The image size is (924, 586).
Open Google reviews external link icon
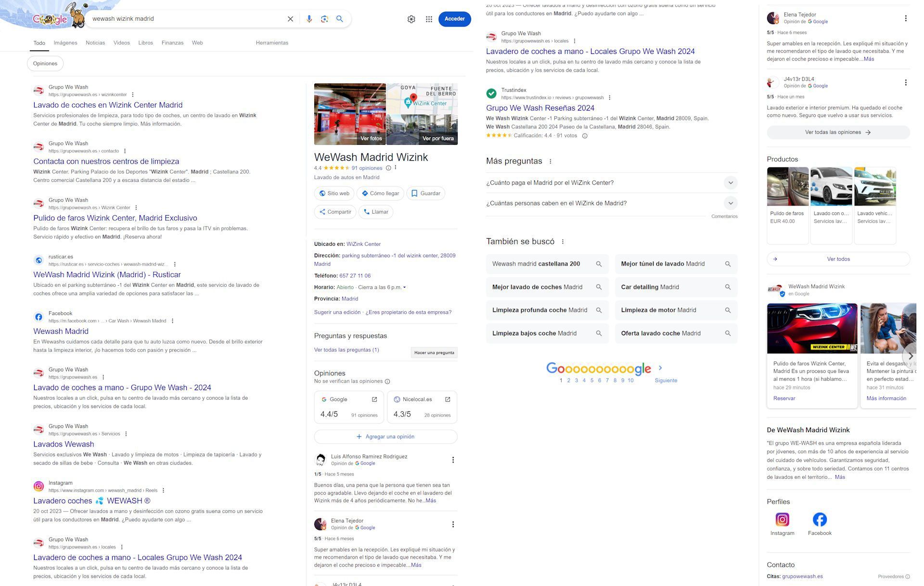[374, 399]
